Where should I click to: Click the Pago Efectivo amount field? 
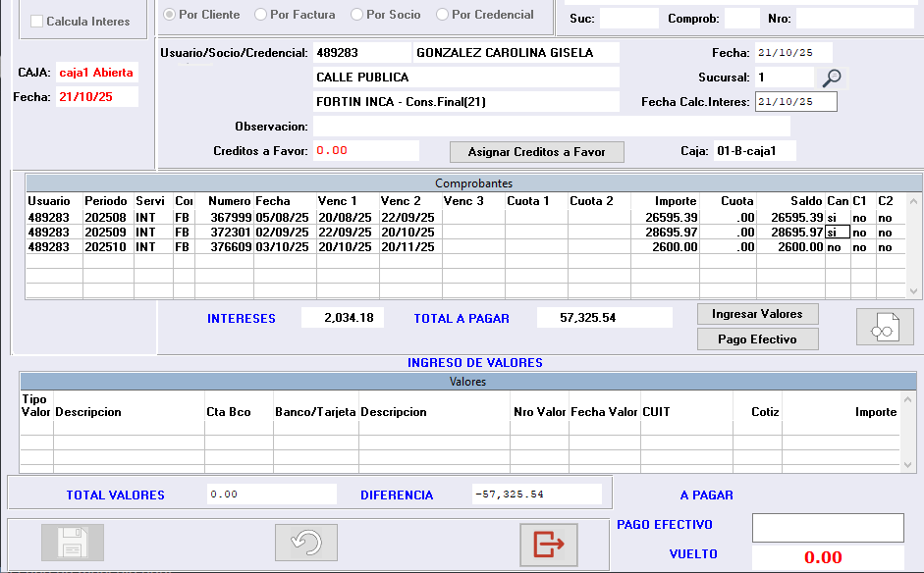coord(827,528)
